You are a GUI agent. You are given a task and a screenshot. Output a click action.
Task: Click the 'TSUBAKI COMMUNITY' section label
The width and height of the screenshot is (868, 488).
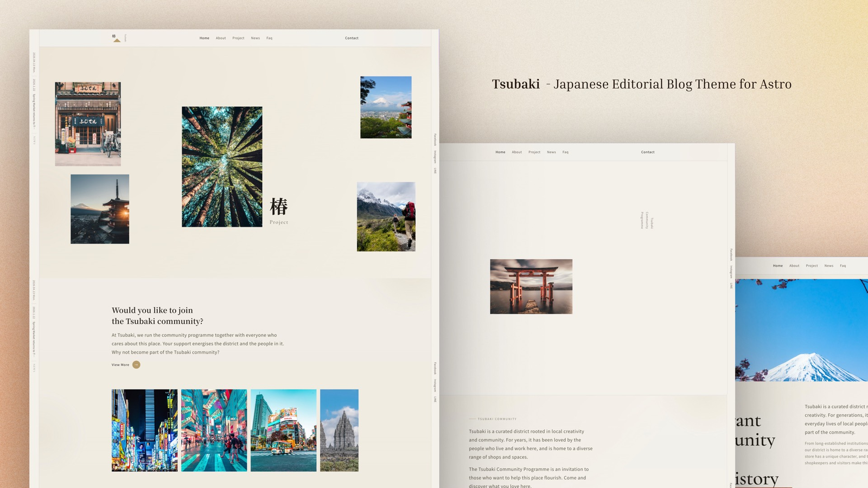(497, 419)
